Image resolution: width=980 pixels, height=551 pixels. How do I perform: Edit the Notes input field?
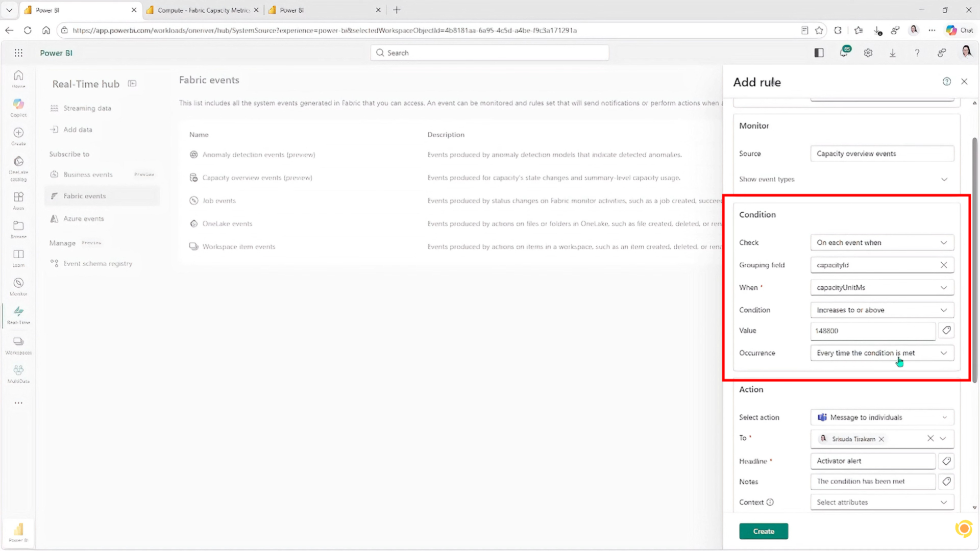coord(873,482)
